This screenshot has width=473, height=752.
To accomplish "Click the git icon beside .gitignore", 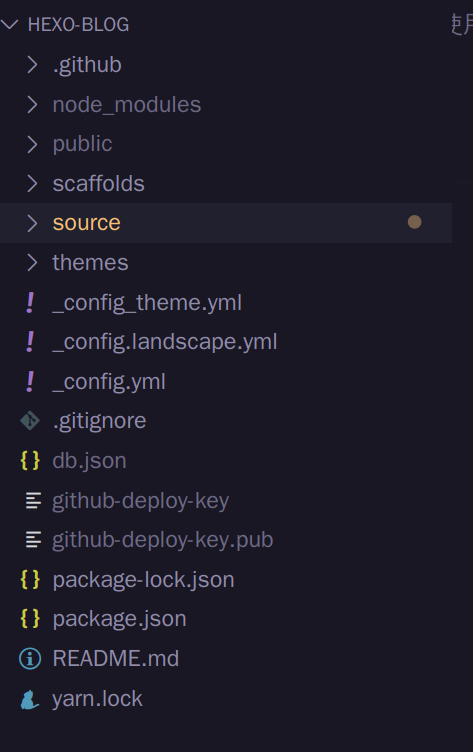I will [x=30, y=421].
